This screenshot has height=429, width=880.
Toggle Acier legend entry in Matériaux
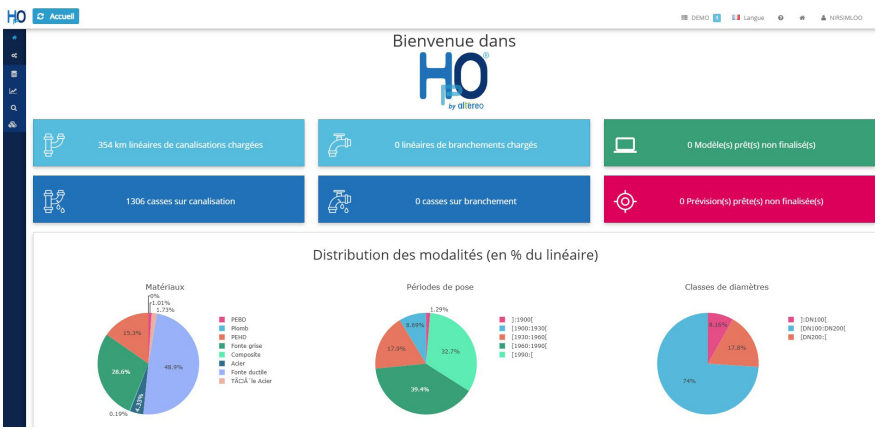[x=231, y=364]
